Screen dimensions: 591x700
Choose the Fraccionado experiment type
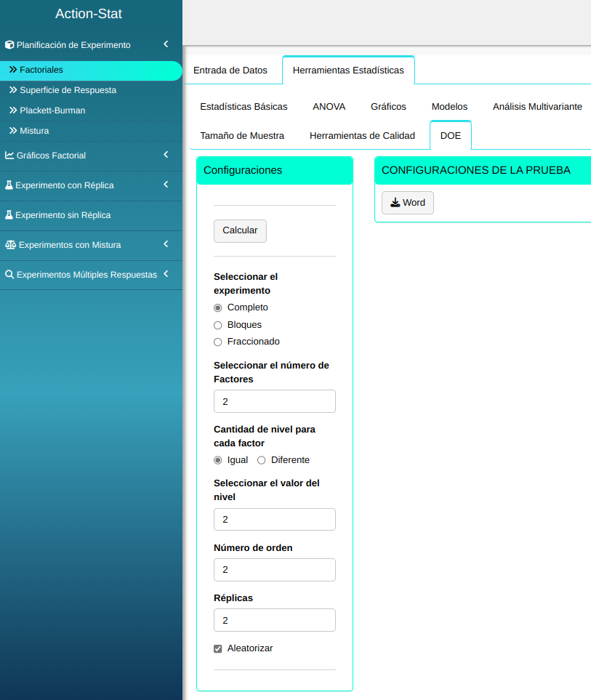218,342
